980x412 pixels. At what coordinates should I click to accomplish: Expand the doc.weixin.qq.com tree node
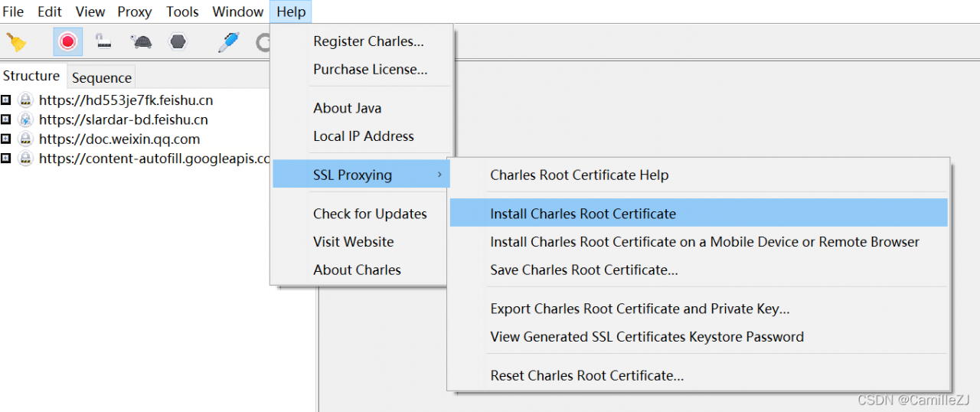[x=6, y=139]
